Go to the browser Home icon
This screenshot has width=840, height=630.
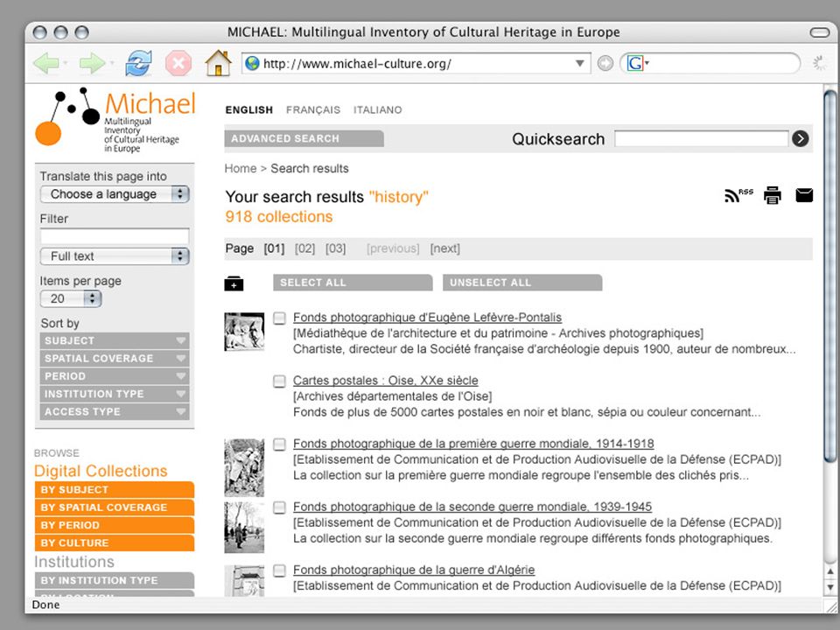218,63
